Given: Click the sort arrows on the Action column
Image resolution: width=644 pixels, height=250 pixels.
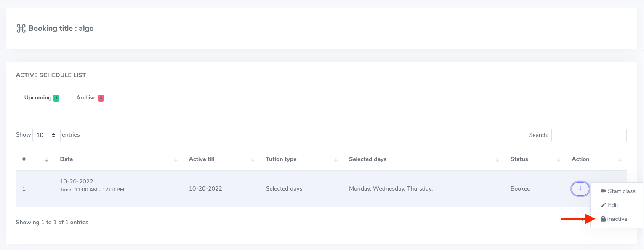Looking at the screenshot, I should point(620,160).
